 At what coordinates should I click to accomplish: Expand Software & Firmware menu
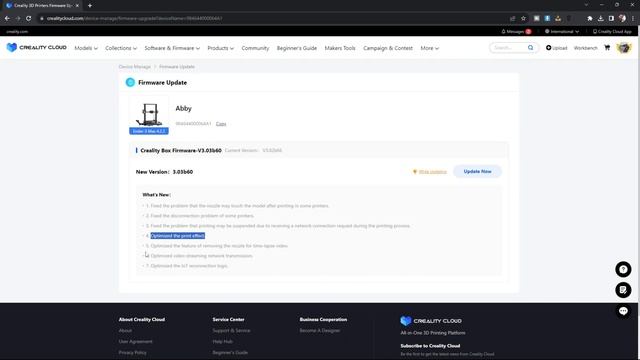(172, 48)
